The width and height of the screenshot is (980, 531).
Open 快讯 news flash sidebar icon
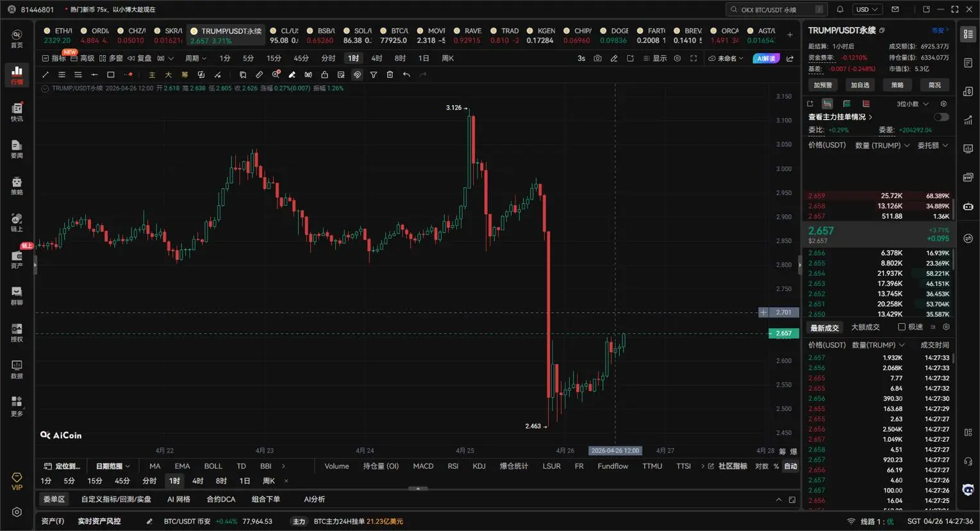pyautogui.click(x=17, y=112)
